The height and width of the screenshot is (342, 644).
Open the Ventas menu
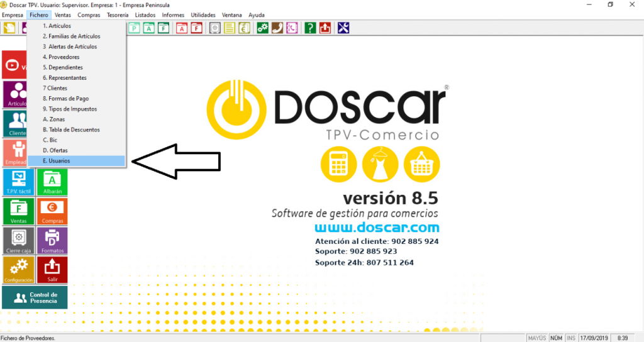[x=62, y=15]
